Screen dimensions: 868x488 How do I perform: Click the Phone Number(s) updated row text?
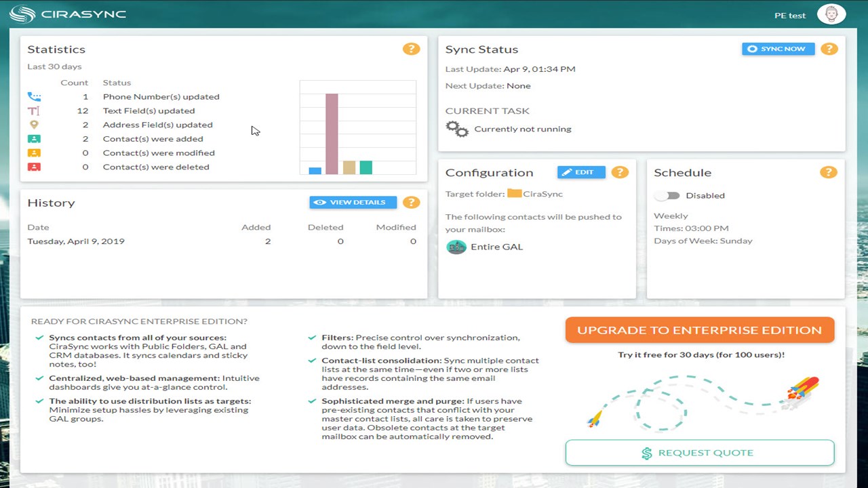[161, 97]
